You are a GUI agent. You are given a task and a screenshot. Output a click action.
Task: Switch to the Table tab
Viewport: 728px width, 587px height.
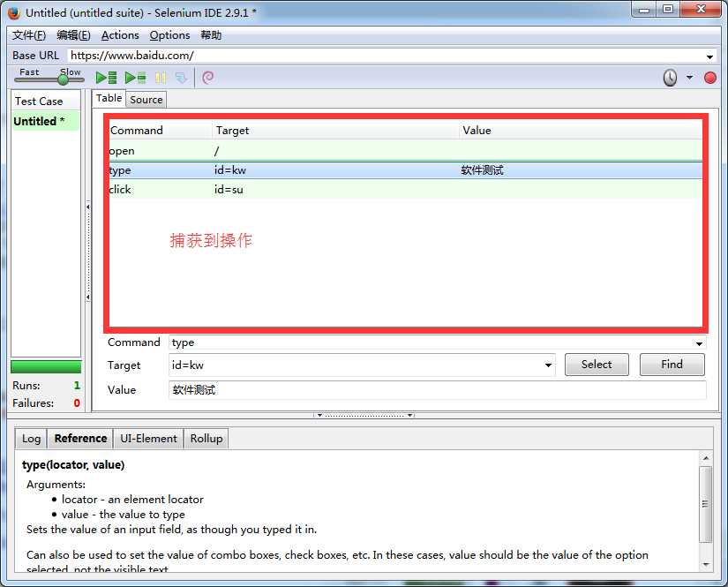tap(109, 98)
